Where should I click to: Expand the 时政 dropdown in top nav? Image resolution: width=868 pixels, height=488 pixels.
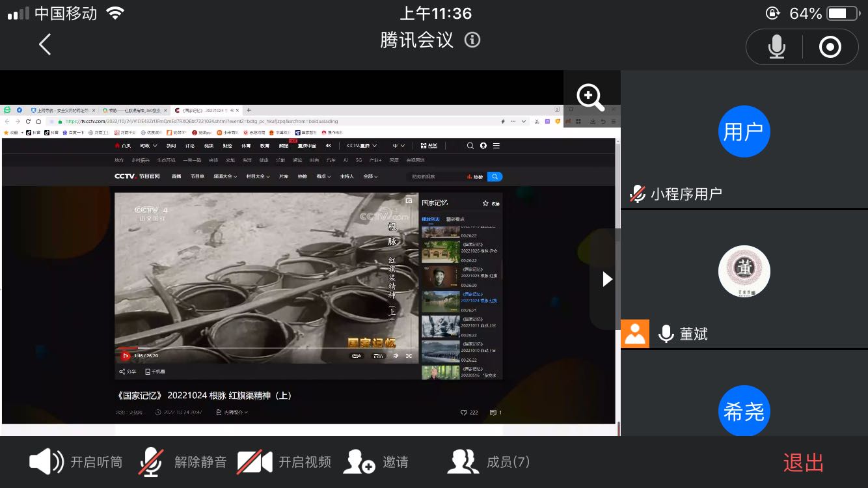(x=148, y=146)
